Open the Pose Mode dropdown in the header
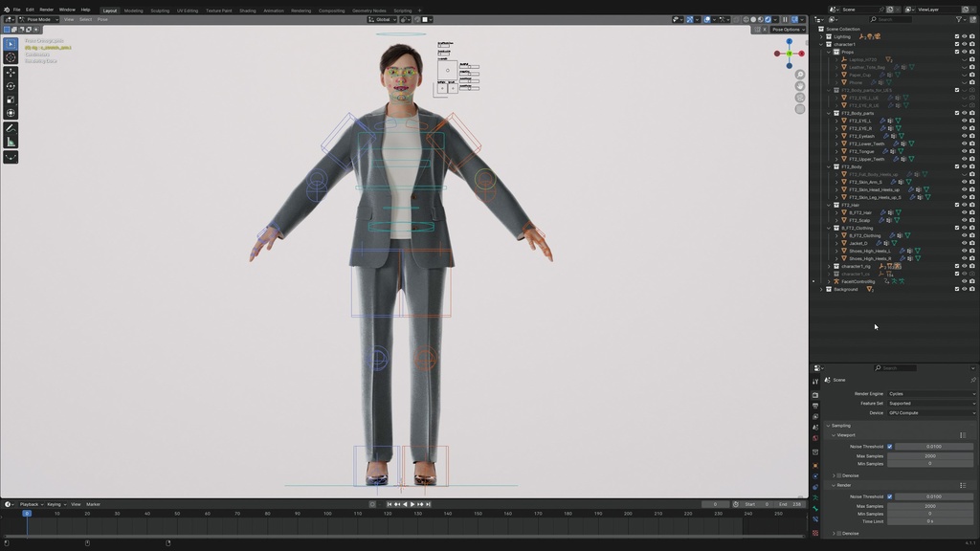 pyautogui.click(x=38, y=19)
